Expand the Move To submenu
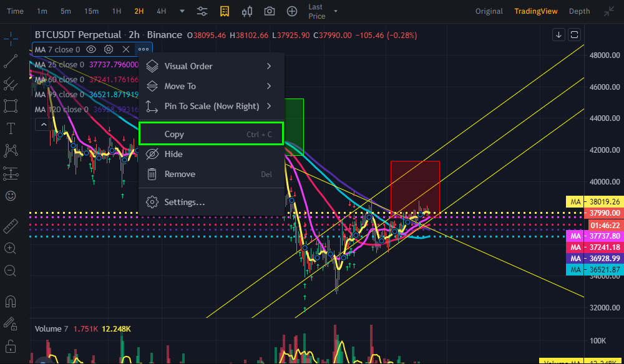624x364 pixels. [x=212, y=86]
